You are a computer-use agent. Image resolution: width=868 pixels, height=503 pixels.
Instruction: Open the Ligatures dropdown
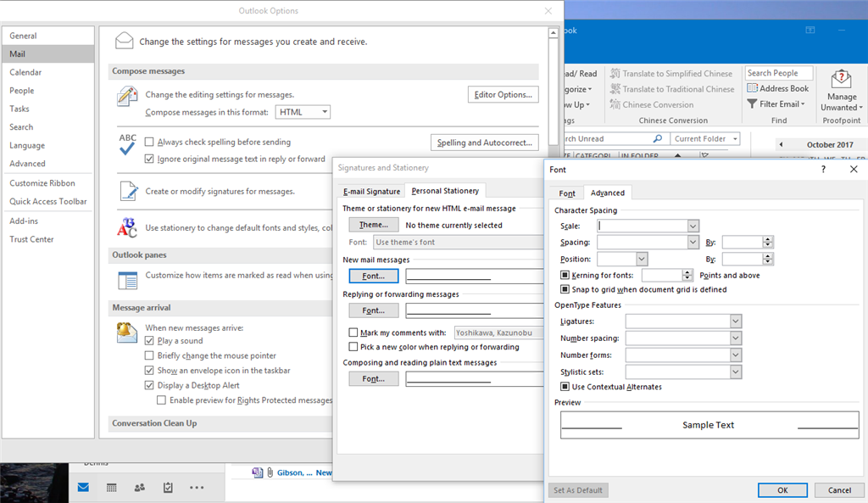pyautogui.click(x=735, y=321)
